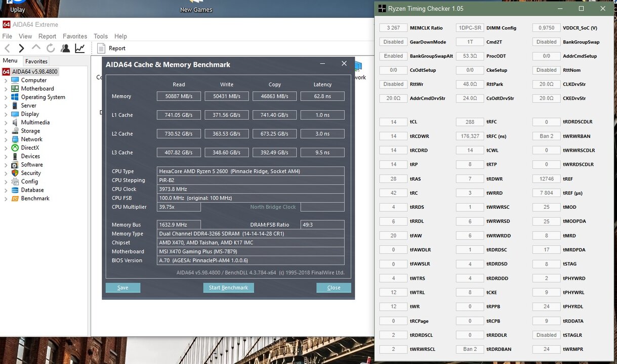This screenshot has height=364, width=617.
Task: Click the Forward arrow in AIDA64 toolbar
Action: tap(21, 48)
